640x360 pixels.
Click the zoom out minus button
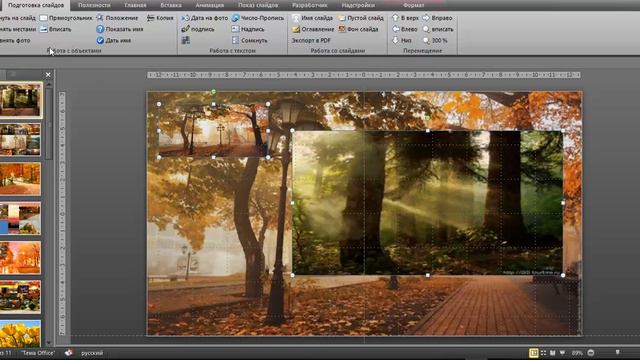[591, 353]
